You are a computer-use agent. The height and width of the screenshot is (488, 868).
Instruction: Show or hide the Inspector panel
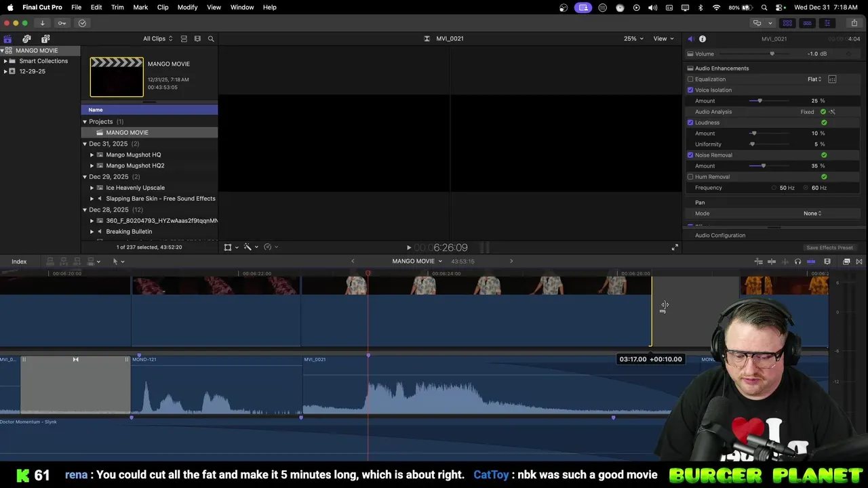(x=827, y=23)
